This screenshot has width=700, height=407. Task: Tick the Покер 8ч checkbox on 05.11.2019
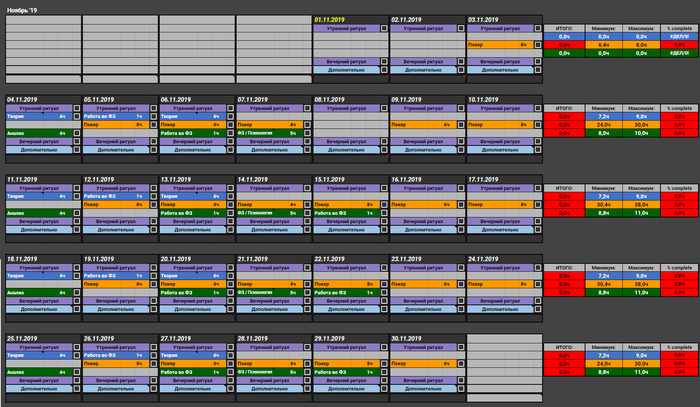tap(154, 125)
